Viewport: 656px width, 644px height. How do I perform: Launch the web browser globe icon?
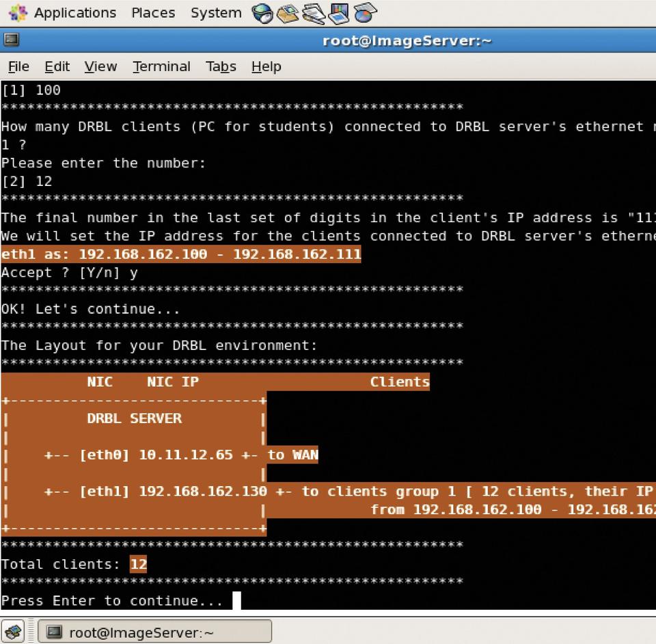tap(262, 13)
